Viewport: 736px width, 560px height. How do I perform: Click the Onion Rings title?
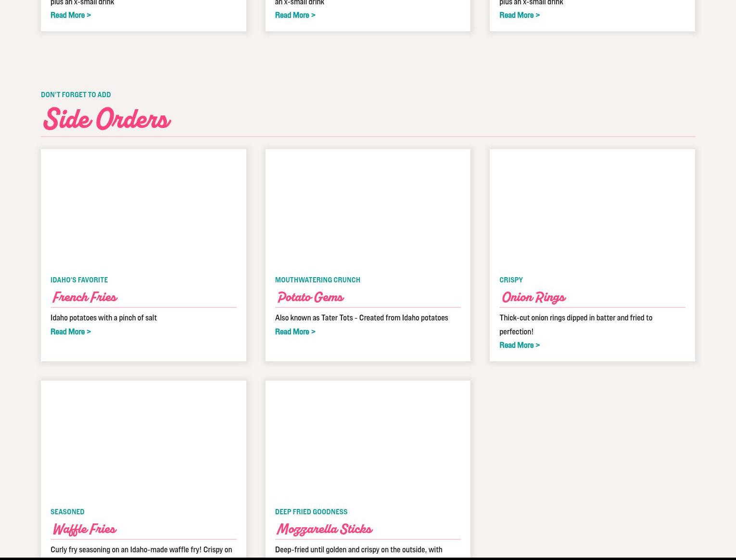pos(533,298)
